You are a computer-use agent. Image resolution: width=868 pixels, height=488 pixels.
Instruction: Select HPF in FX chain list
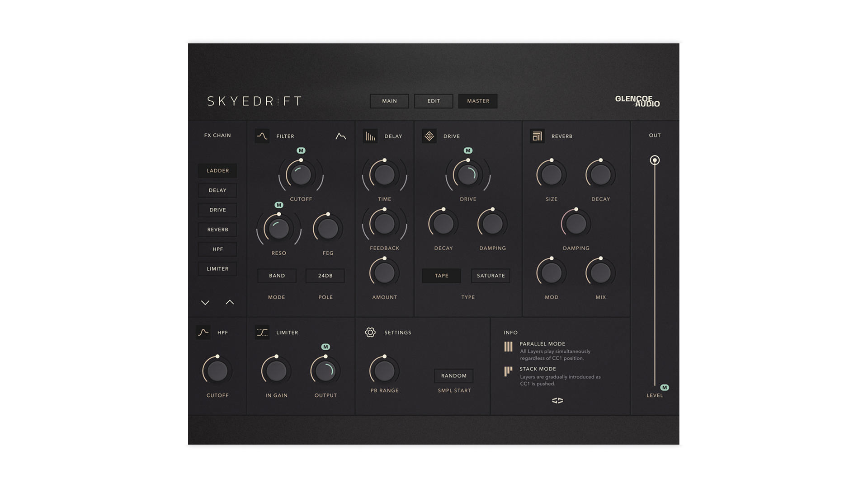coord(217,249)
